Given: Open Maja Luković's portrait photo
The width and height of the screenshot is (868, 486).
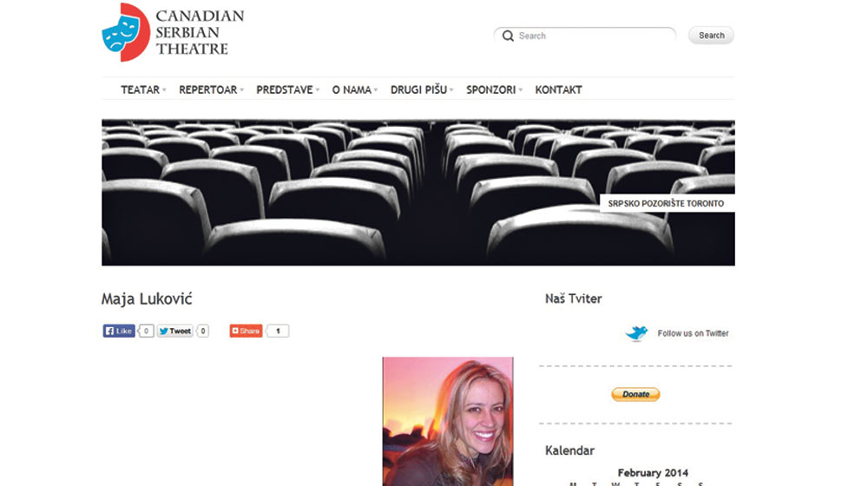Looking at the screenshot, I should (x=447, y=421).
